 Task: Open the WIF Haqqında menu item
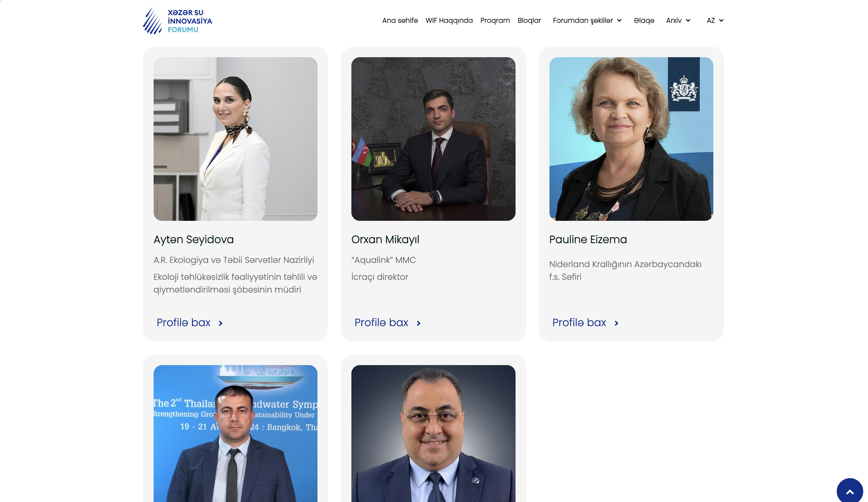[x=449, y=20]
